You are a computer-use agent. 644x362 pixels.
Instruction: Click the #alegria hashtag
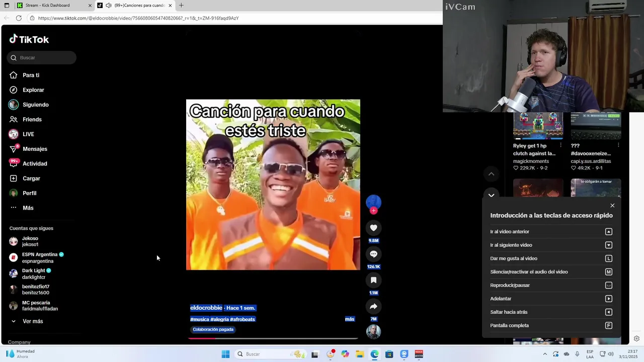220,319
